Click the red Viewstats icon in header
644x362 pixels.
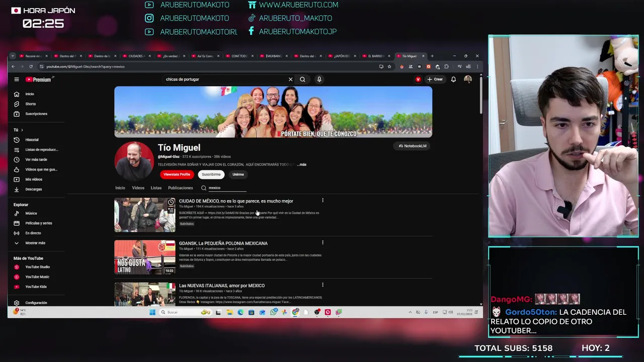(418, 79)
